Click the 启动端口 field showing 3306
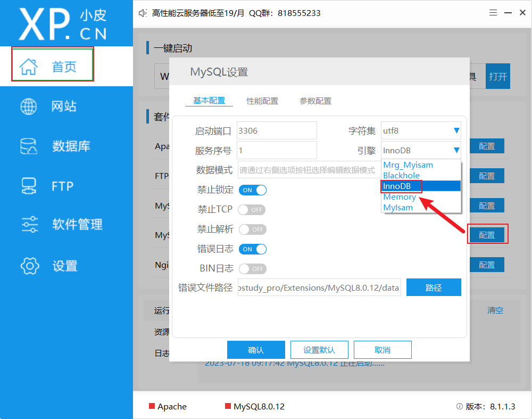The height and width of the screenshot is (419, 532). click(277, 131)
